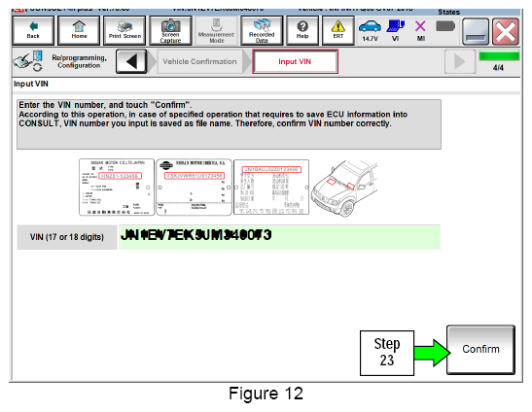The width and height of the screenshot is (532, 412).
Task: Click the battery level indicator icon
Action: (445, 26)
